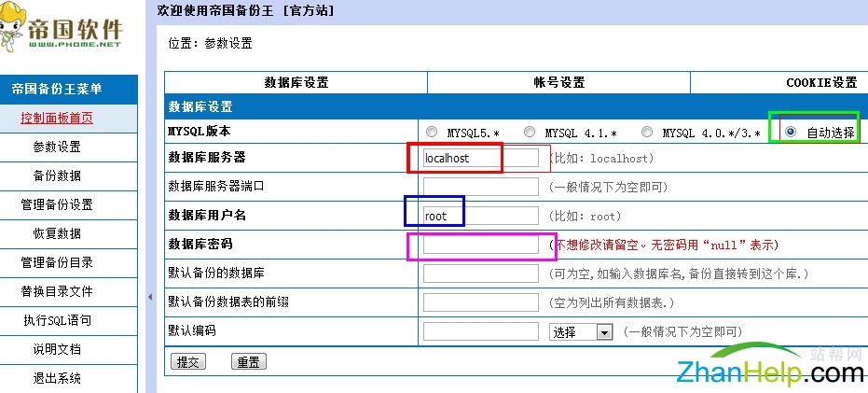
Task: Open 参数设置 from the menu
Action: click(x=57, y=147)
